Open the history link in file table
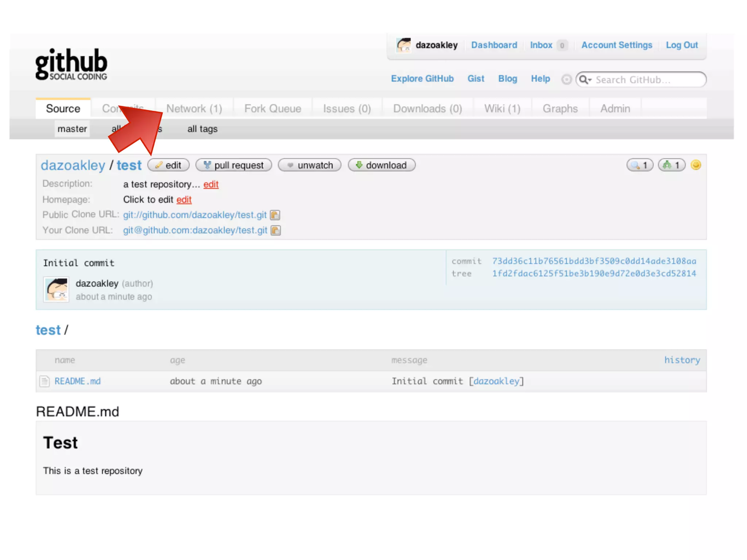747x560 pixels. click(682, 360)
